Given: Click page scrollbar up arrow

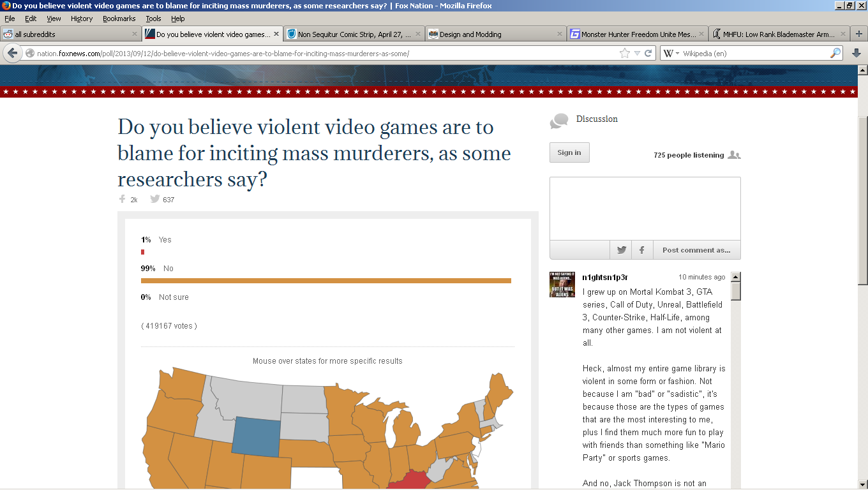Looking at the screenshot, I should point(862,70).
